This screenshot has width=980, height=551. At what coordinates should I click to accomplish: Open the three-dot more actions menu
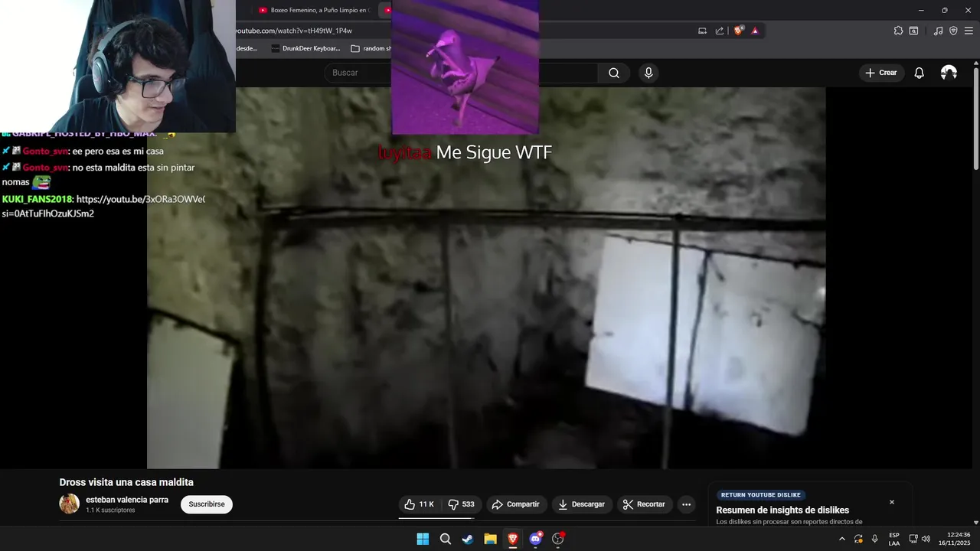686,504
